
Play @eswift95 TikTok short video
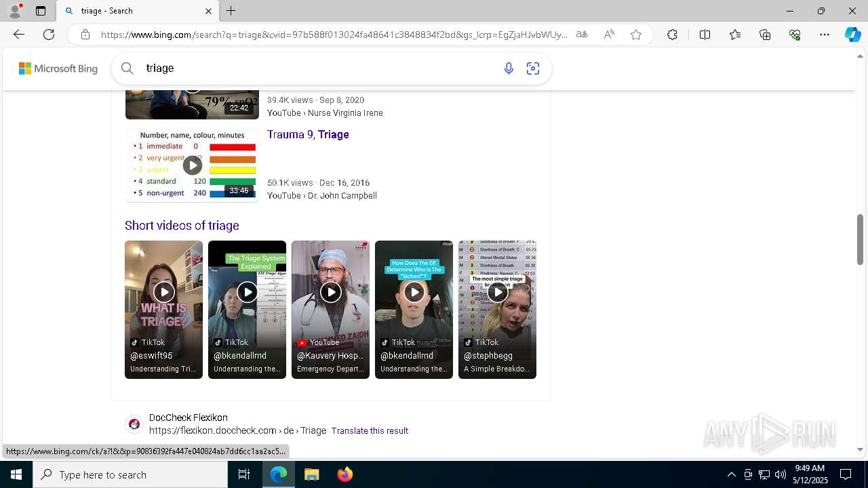pos(163,309)
